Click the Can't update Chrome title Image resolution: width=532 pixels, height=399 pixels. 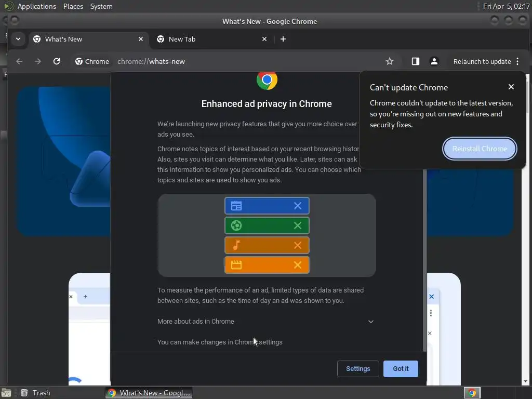[409, 87]
